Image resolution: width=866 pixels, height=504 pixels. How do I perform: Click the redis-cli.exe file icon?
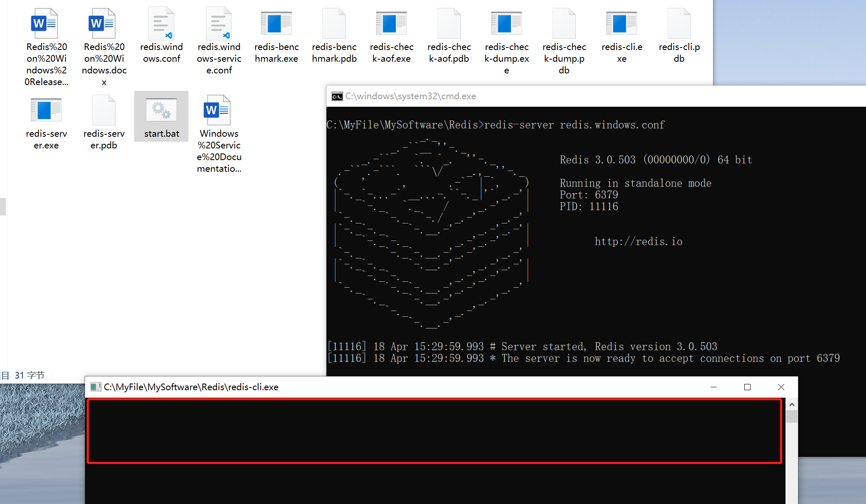[x=621, y=24]
